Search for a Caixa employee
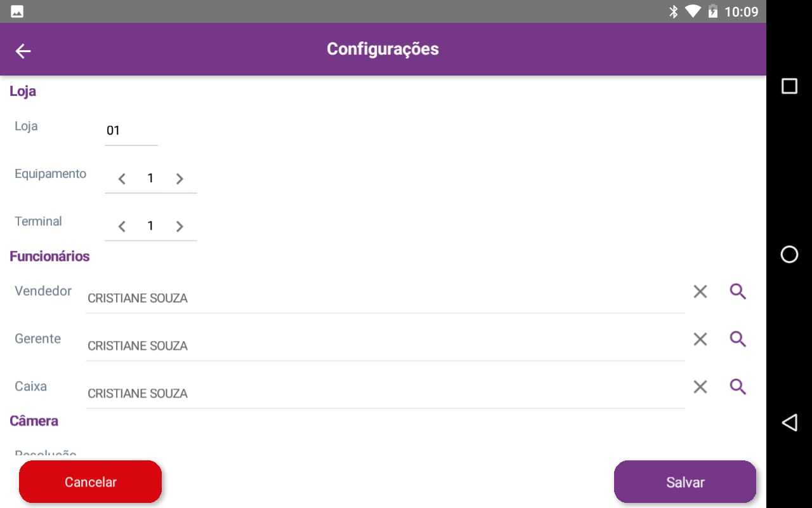 [x=738, y=387]
